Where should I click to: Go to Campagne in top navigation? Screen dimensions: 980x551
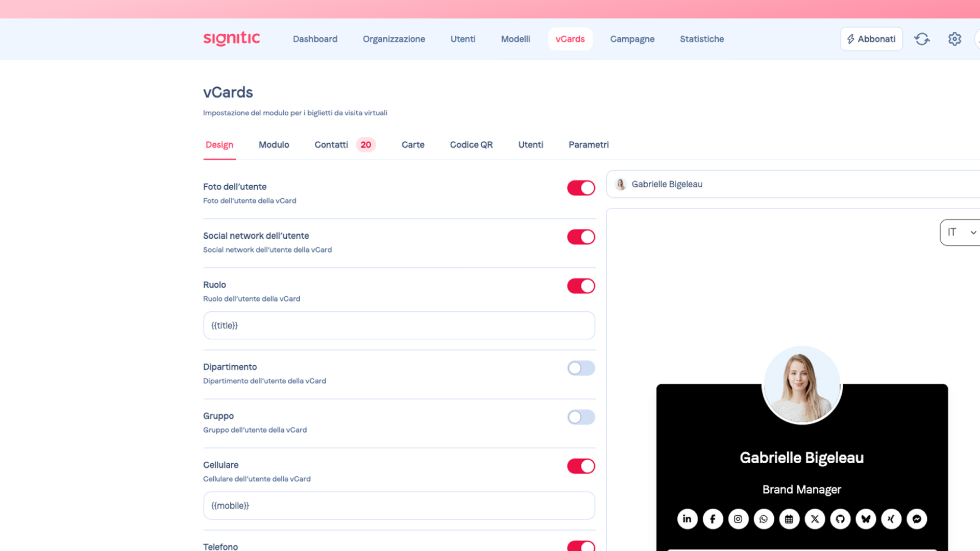coord(632,39)
